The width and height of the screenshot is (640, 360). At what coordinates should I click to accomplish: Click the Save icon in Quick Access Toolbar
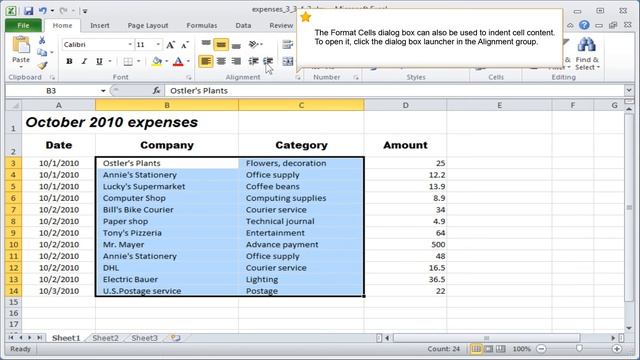(x=28, y=11)
